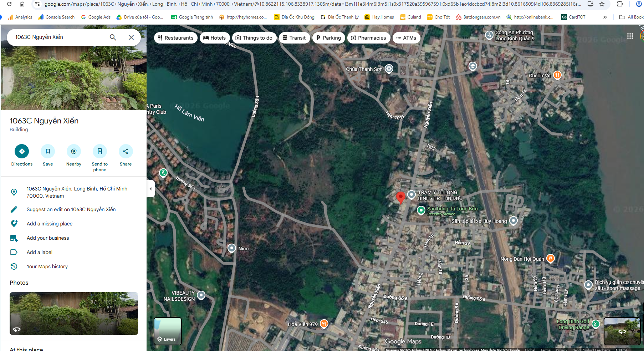The image size is (644, 351).
Task: Open the Google apps grid
Action: (630, 36)
